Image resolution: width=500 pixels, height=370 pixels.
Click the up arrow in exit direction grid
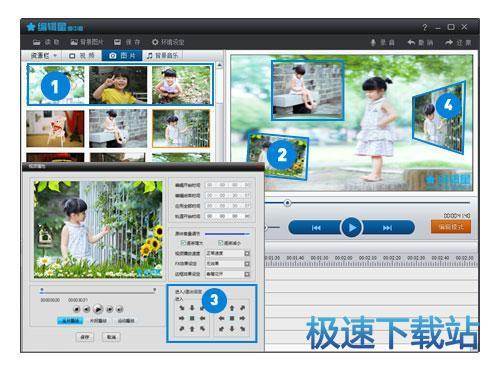[x=232, y=308]
